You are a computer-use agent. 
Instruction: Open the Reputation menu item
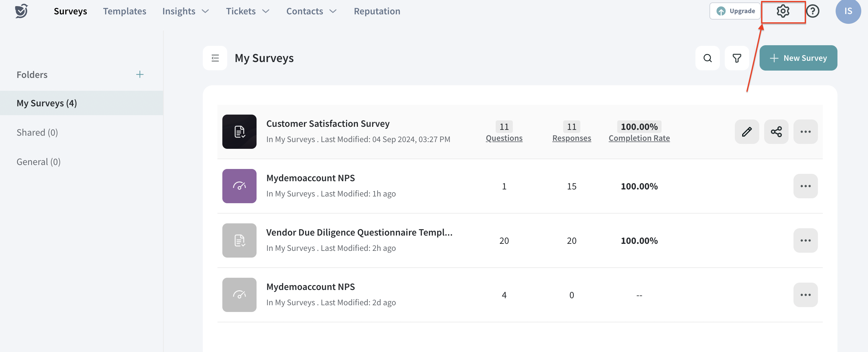[377, 12]
